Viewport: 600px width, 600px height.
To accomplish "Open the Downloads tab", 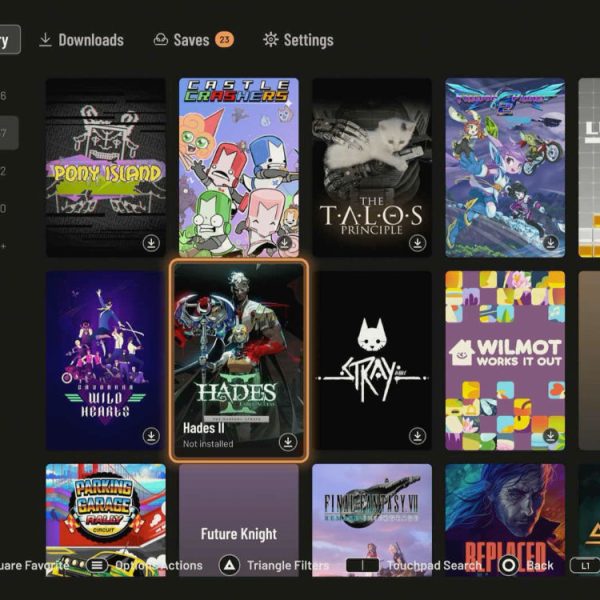I will pos(81,40).
